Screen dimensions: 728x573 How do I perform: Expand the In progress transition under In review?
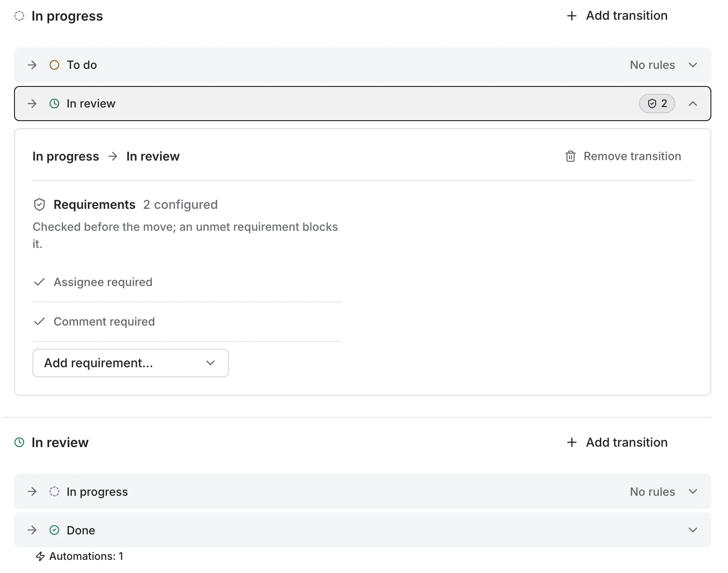(693, 491)
